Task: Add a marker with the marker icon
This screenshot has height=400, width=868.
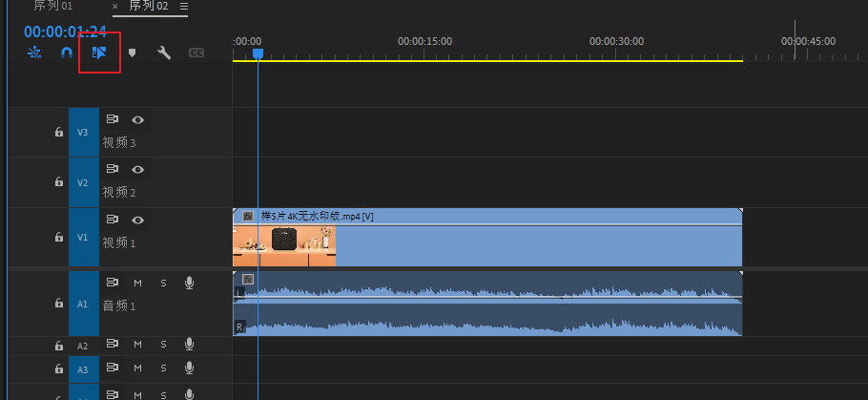Action: [x=133, y=53]
